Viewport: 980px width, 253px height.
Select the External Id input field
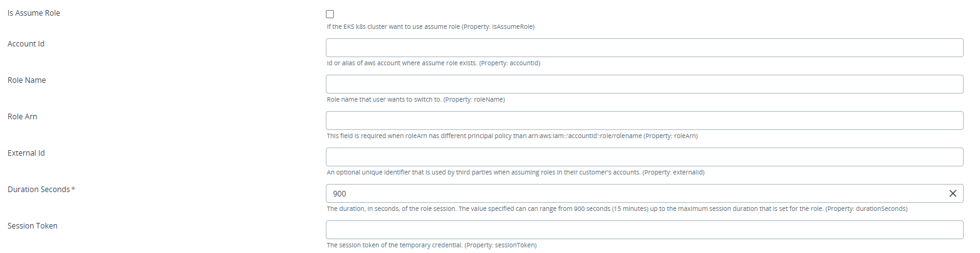644,157
